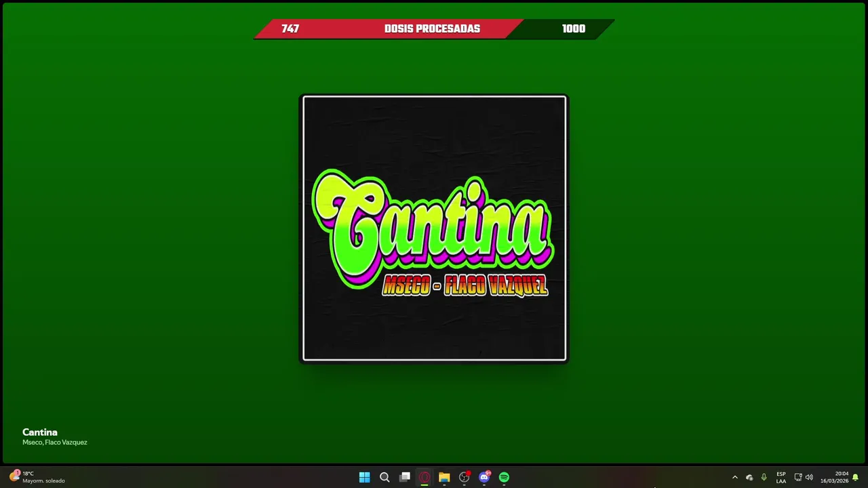
Task: Open the notifications bell icon
Action: pos(856,477)
